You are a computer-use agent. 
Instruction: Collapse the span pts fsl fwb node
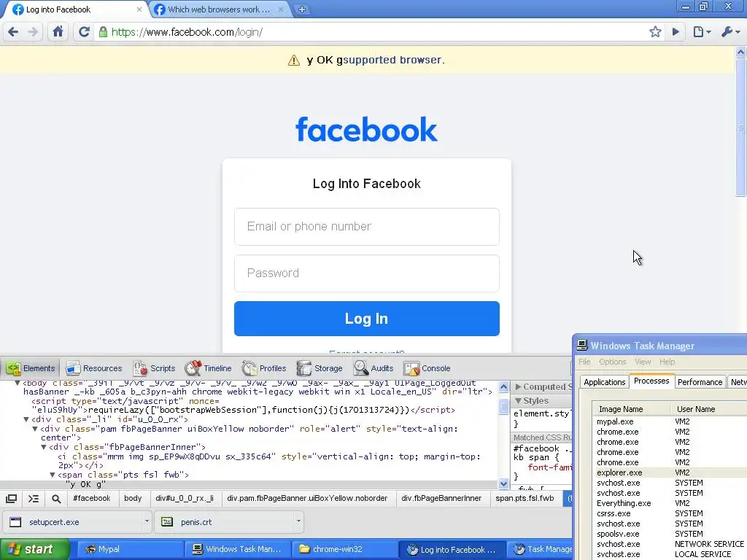click(53, 475)
